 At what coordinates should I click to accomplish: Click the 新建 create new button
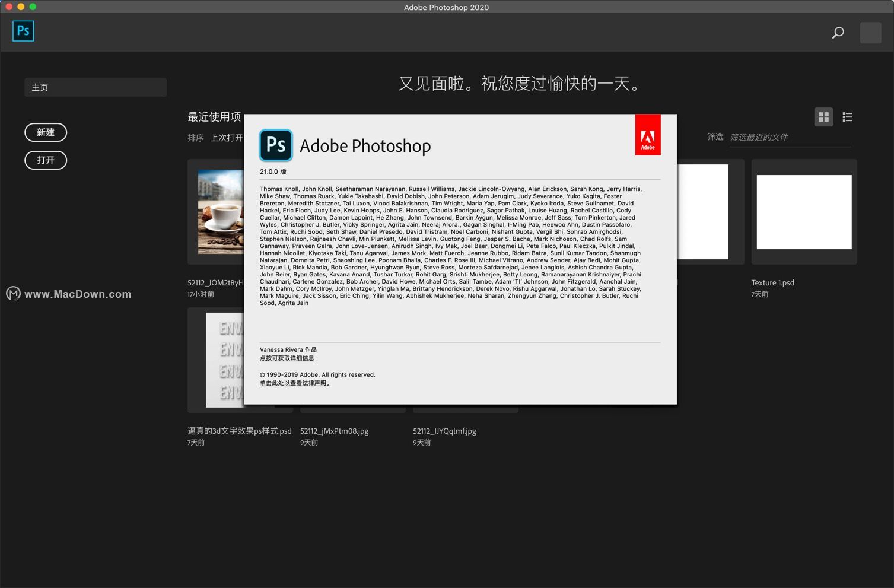click(x=46, y=132)
